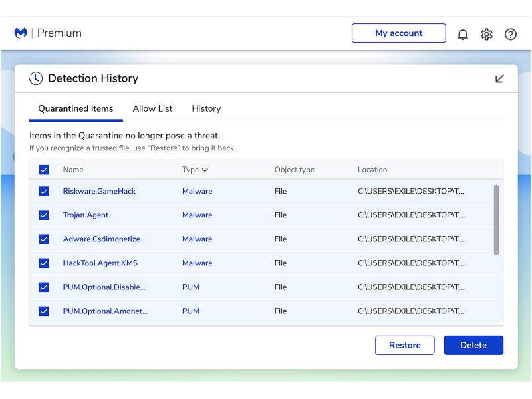Uncheck the PUM.Optional.Amonet row
Screen dimensions: 532x399
[x=44, y=311]
